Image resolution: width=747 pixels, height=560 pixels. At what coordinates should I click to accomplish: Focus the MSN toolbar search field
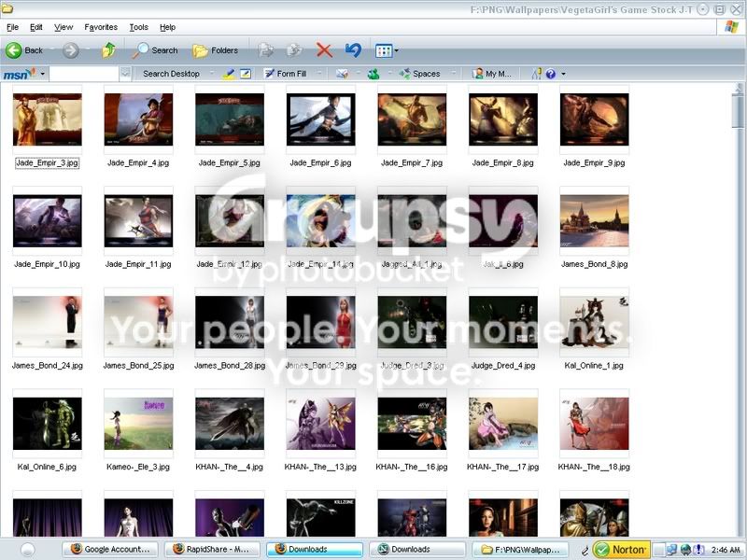click(x=84, y=74)
